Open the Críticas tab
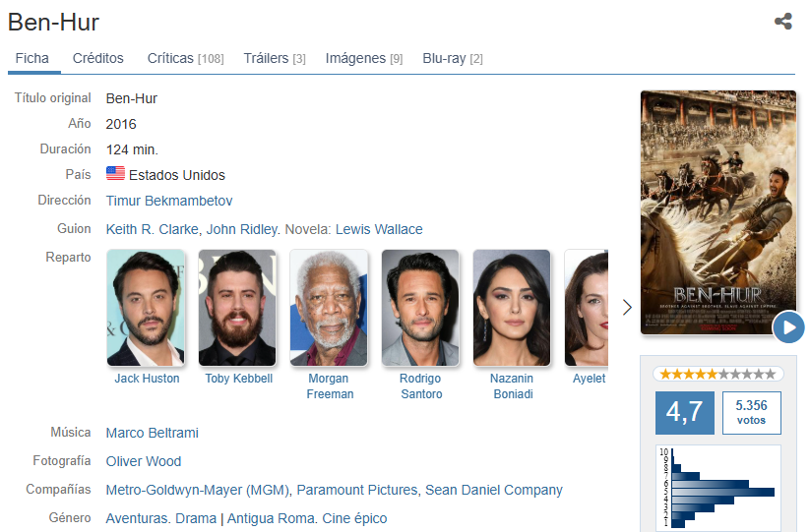The width and height of the screenshot is (810, 532). [x=185, y=58]
